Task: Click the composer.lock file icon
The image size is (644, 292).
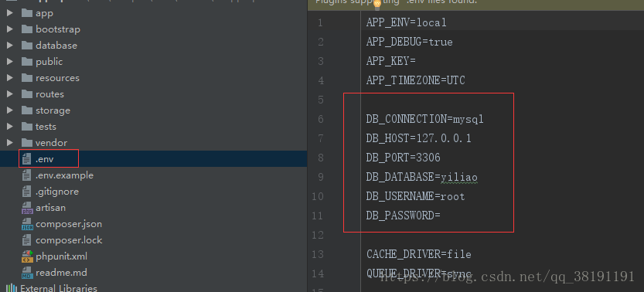Action: (27, 240)
